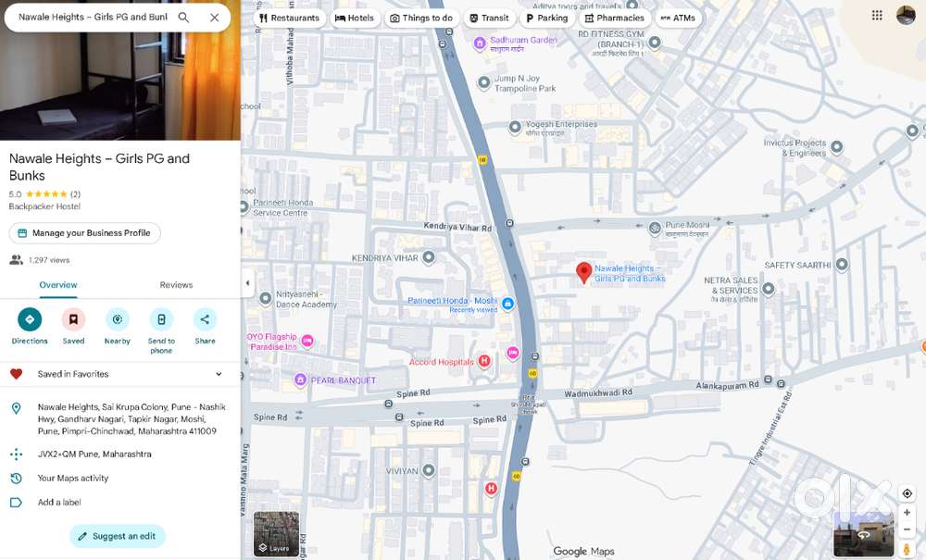The height and width of the screenshot is (560, 926).
Task: Click the Nearby icon
Action: coord(118,319)
